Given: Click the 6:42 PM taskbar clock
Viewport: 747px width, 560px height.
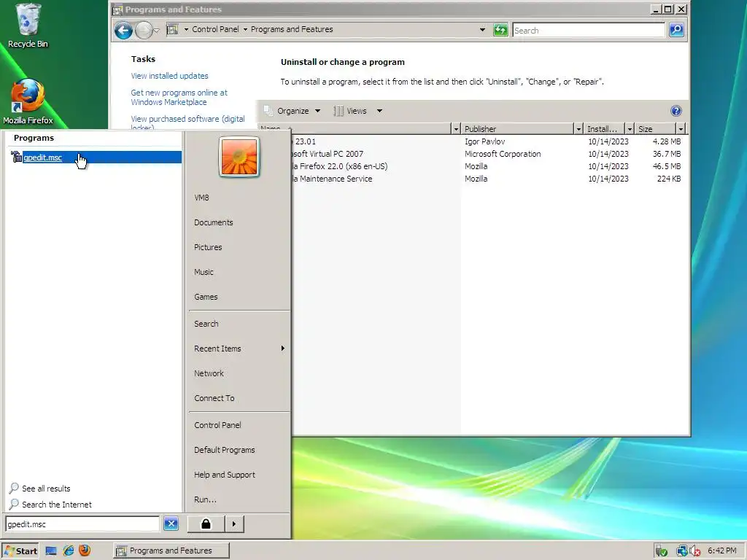Looking at the screenshot, I should click(x=721, y=551).
